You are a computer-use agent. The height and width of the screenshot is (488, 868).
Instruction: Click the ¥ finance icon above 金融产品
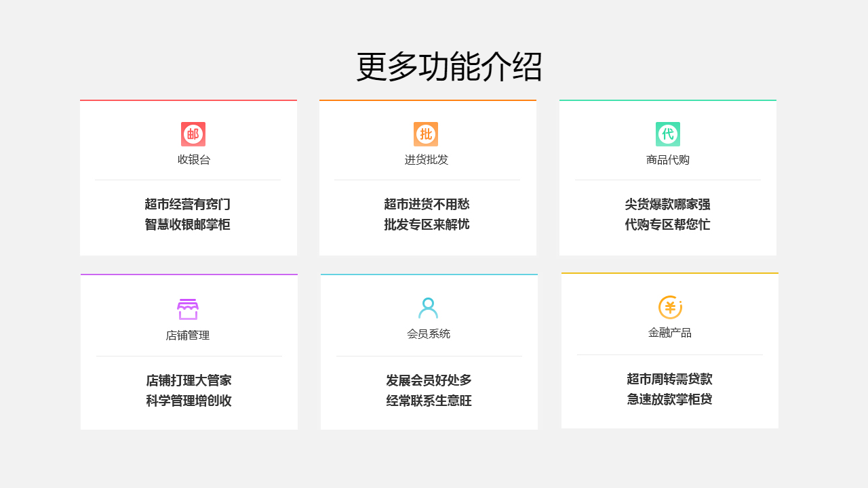tap(669, 308)
